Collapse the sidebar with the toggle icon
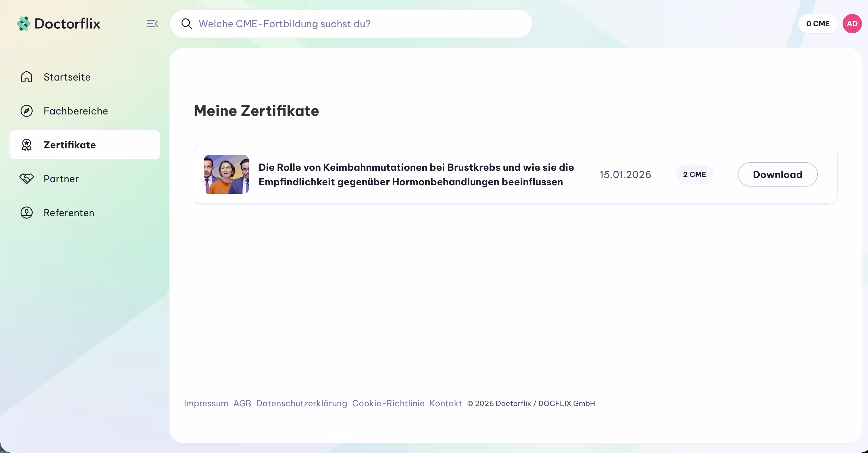The width and height of the screenshot is (868, 453). [x=152, y=23]
